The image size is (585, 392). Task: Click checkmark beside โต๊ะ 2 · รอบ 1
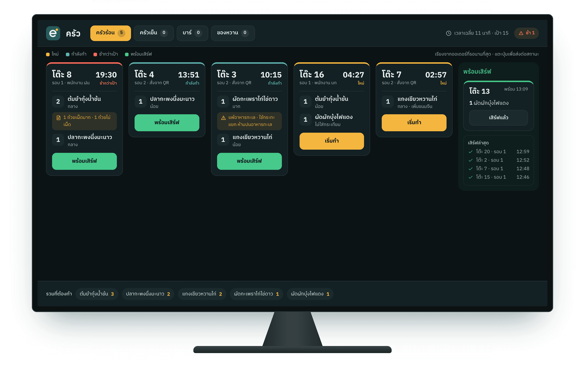click(470, 160)
